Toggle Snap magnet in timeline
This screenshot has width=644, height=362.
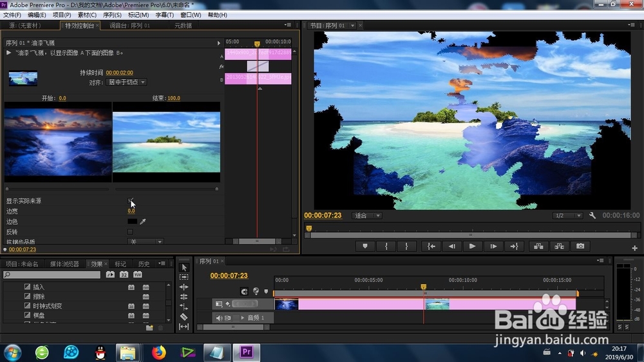tap(244, 291)
